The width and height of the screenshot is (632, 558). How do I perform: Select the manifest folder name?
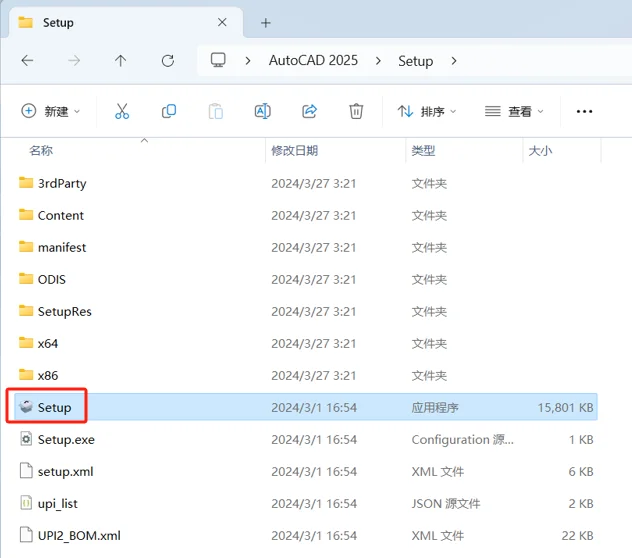coord(62,248)
